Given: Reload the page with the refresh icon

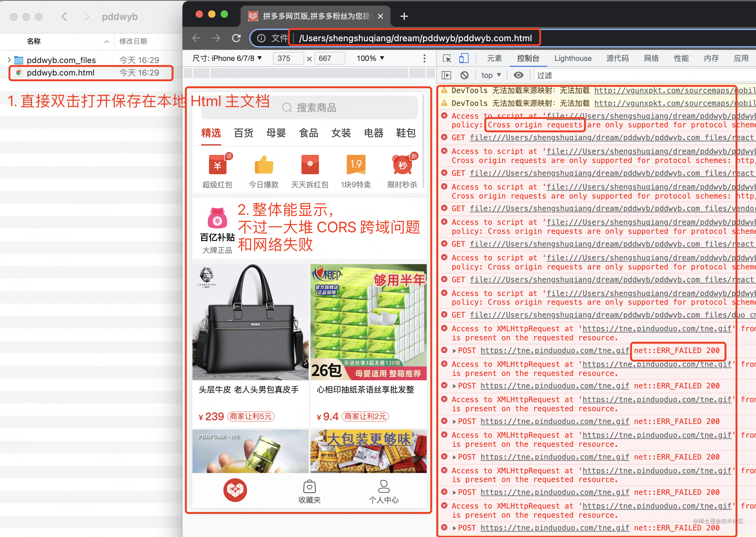Looking at the screenshot, I should click(236, 38).
